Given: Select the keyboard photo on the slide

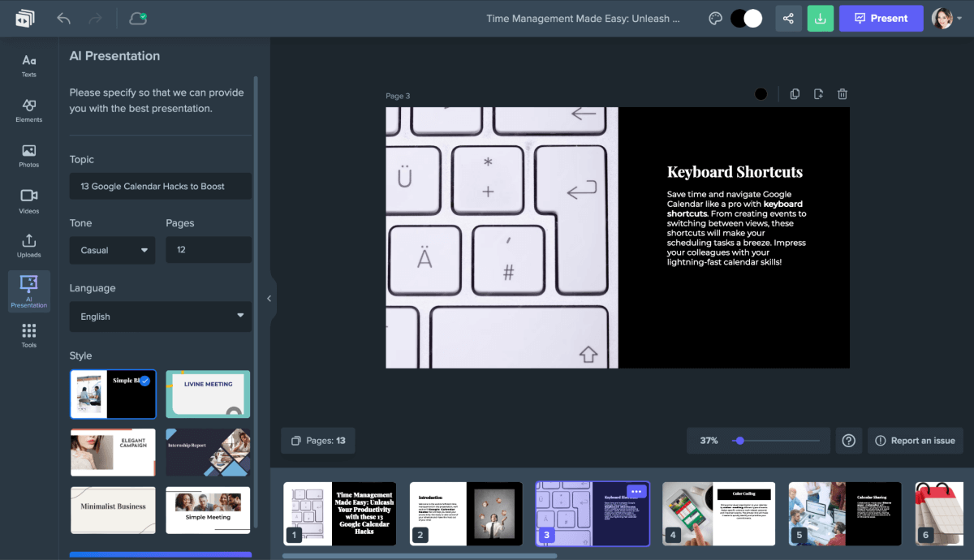Looking at the screenshot, I should click(502, 238).
